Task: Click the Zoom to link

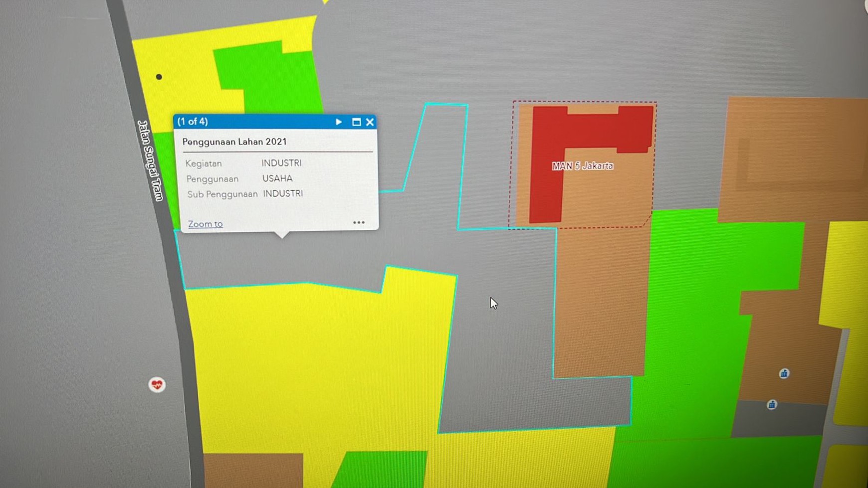Action: (206, 224)
